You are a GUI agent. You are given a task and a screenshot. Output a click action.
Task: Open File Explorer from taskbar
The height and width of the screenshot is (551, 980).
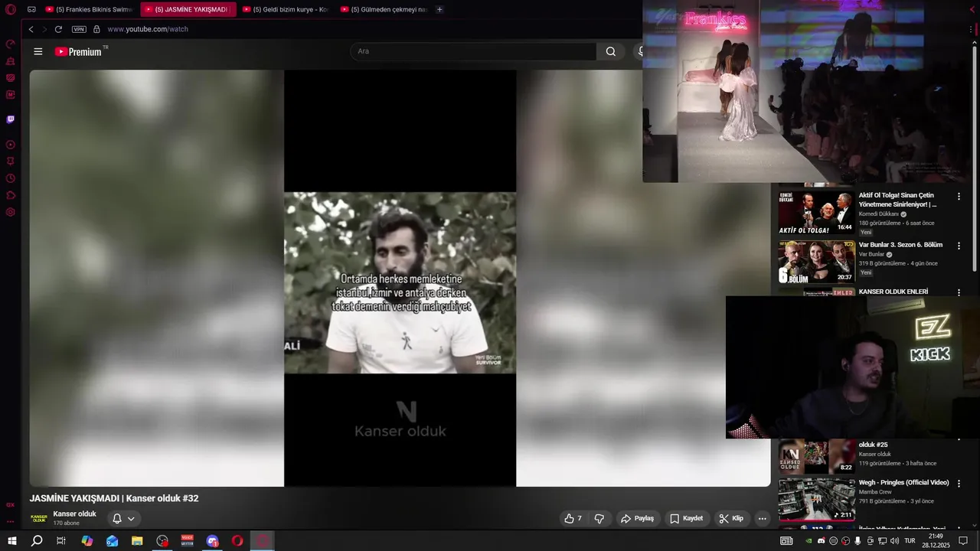(137, 541)
